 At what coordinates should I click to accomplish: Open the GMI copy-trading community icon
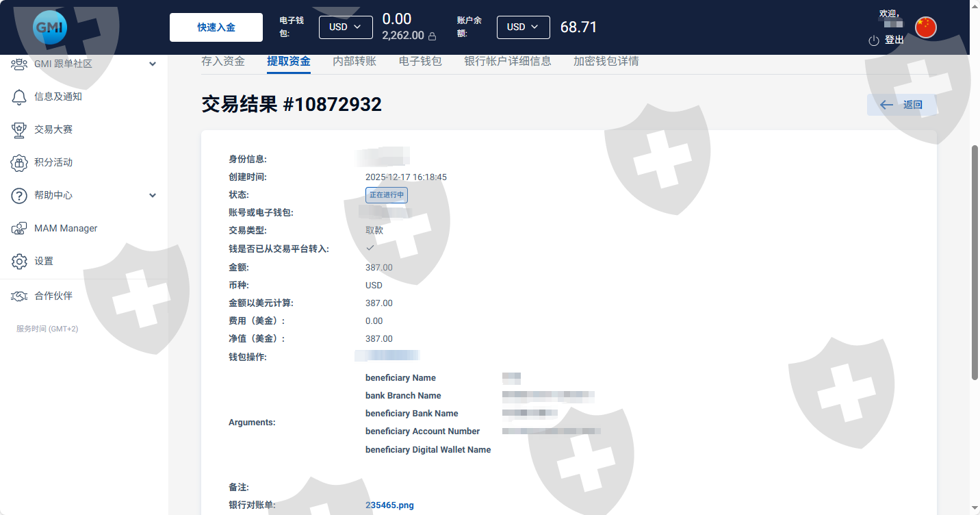point(19,64)
